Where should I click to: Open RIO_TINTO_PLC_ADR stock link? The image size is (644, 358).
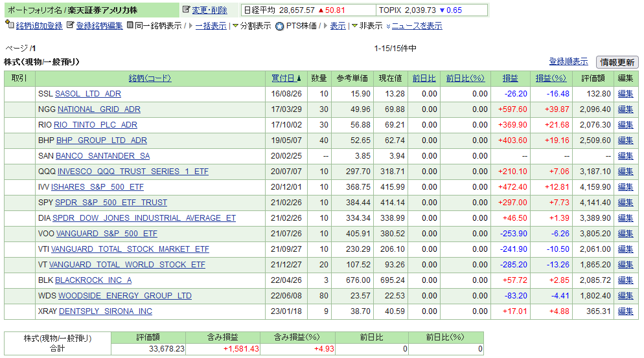(95, 125)
